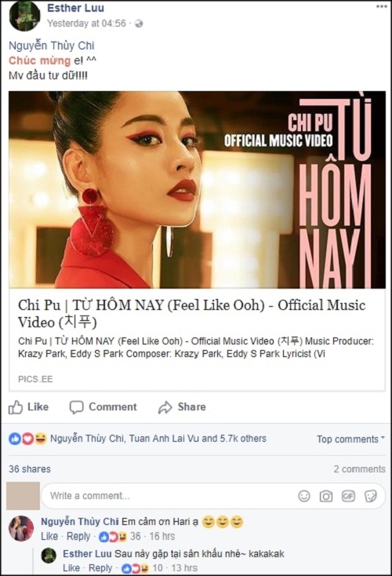Click the Comment speech bubble button

click(103, 407)
